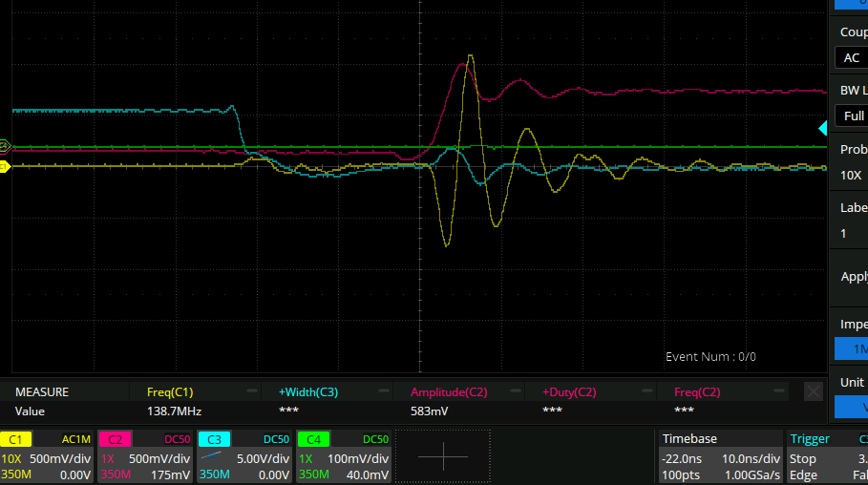Click the crosshair icon in empty channel box
The height and width of the screenshot is (485, 868).
click(x=443, y=456)
